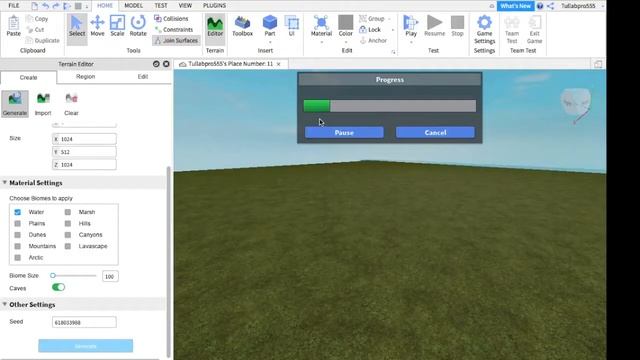Open the Color picker
The width and height of the screenshot is (640, 360).
point(346,26)
